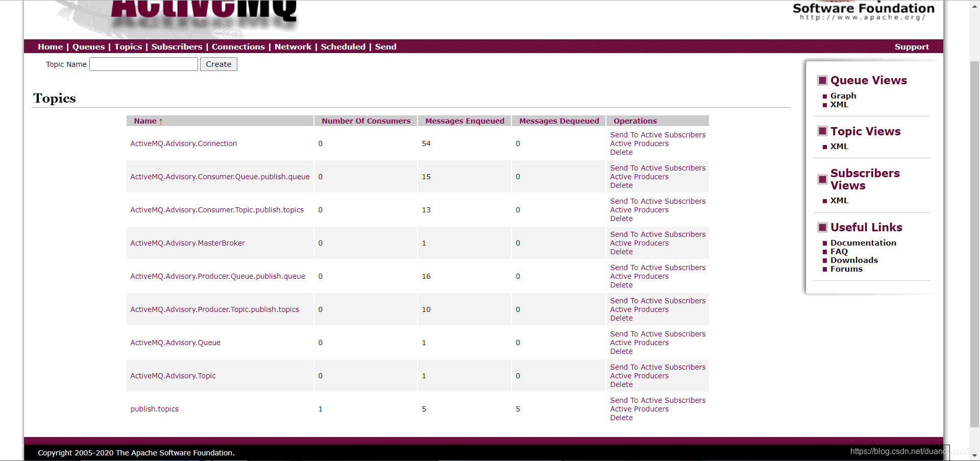Open the Subscribers navigation item
980x461 pixels.
coord(177,46)
